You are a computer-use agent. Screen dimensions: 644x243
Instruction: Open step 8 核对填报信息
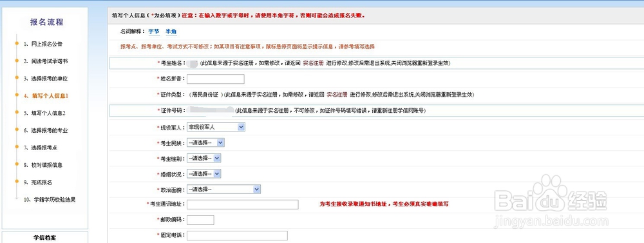43,165
